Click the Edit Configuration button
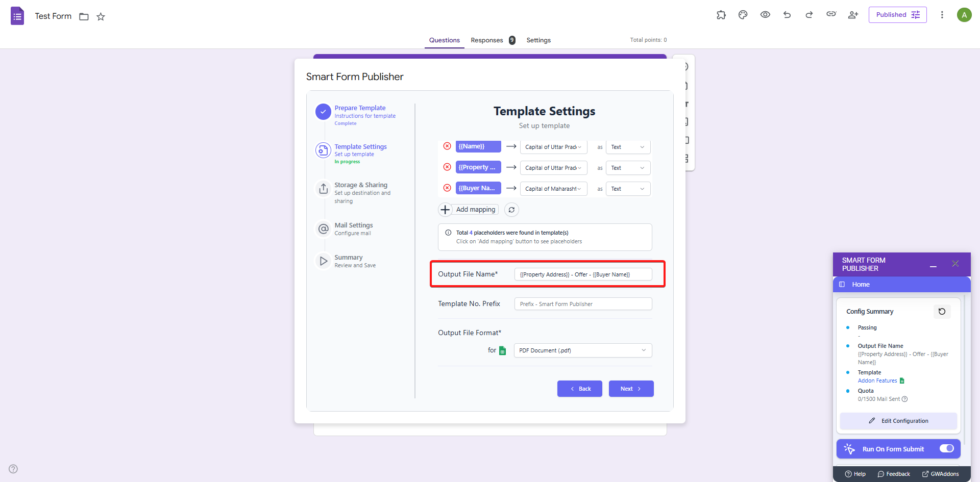Image resolution: width=980 pixels, height=482 pixels. pos(898,421)
